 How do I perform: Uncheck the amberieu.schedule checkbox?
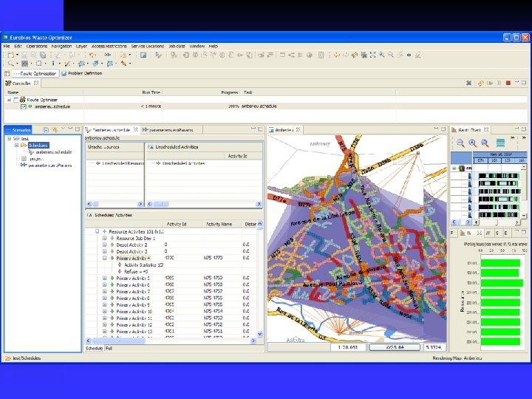click(24, 106)
